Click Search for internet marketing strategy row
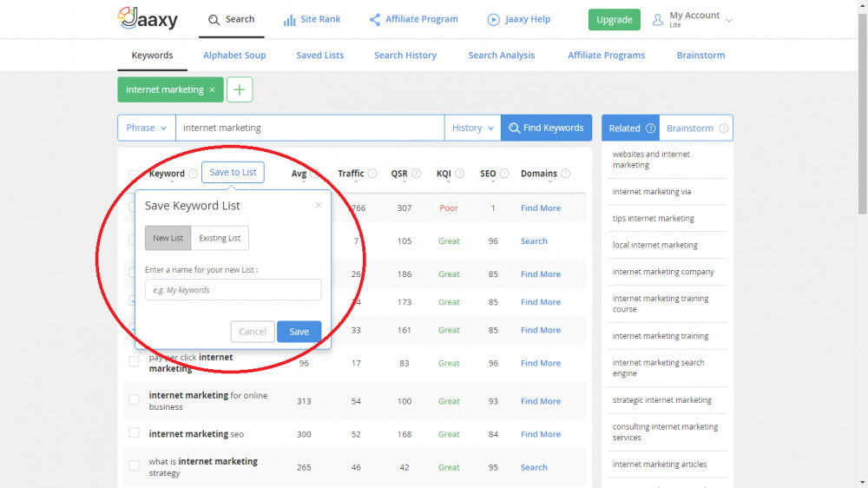Image resolution: width=868 pixels, height=488 pixels. (534, 467)
